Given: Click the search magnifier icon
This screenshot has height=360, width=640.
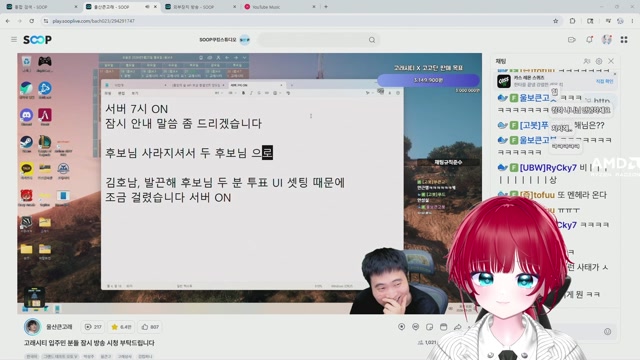Looking at the screenshot, I should click(372, 40).
